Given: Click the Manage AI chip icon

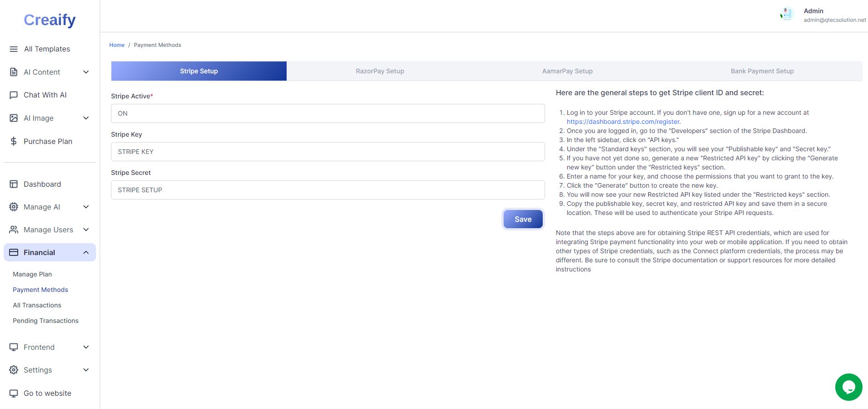Looking at the screenshot, I should (x=14, y=207).
